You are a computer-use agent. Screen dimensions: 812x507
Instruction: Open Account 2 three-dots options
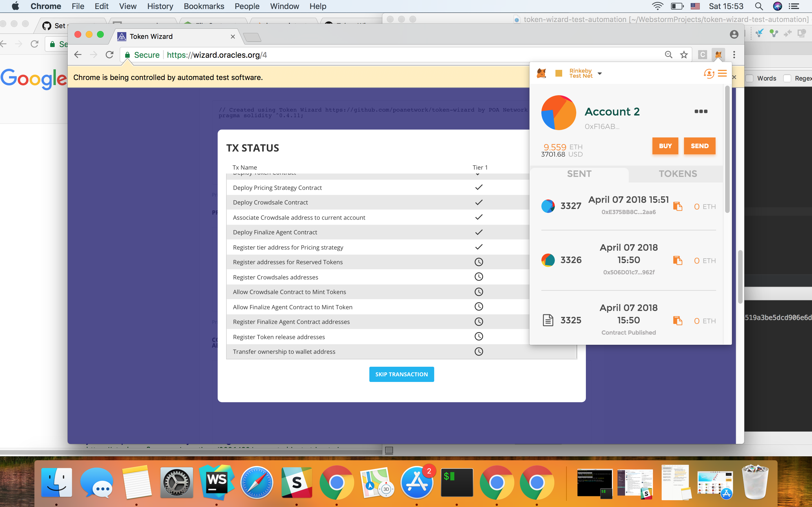(701, 111)
